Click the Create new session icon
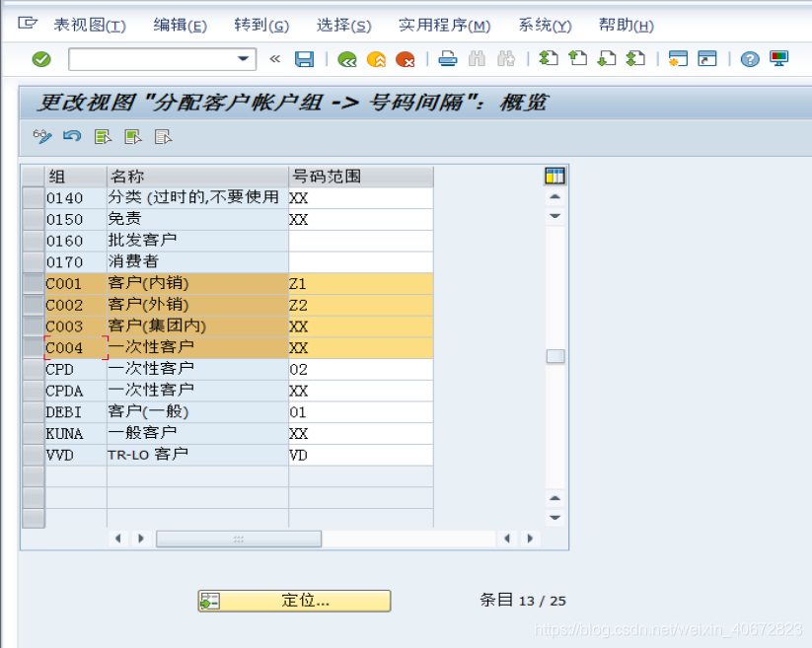The height and width of the screenshot is (648, 812). (x=678, y=58)
